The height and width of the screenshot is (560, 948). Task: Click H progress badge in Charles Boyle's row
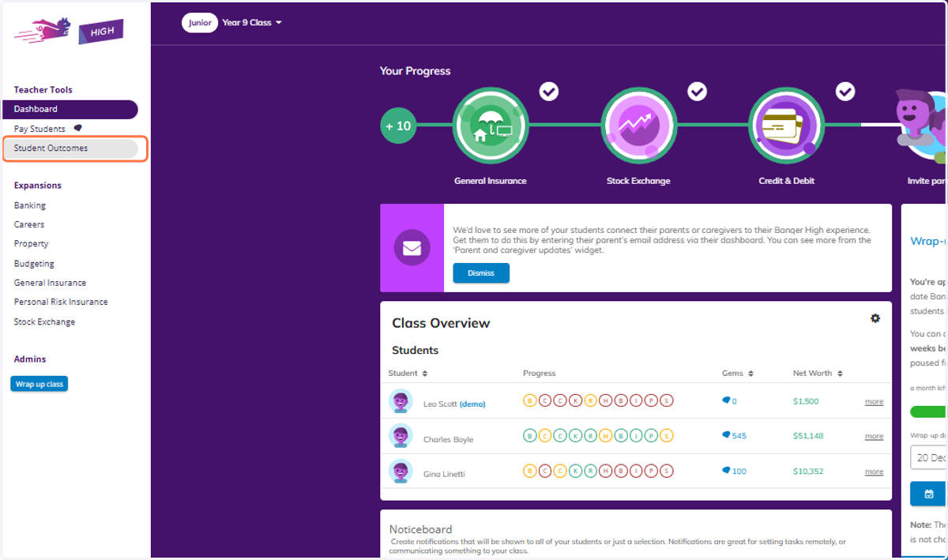606,436
